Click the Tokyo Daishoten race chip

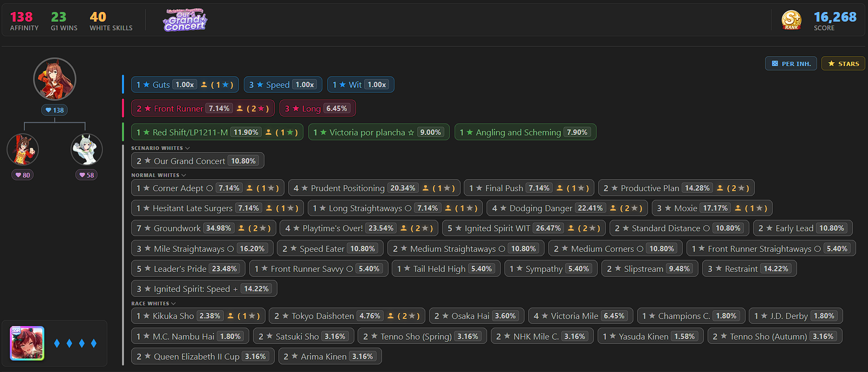[x=347, y=316]
